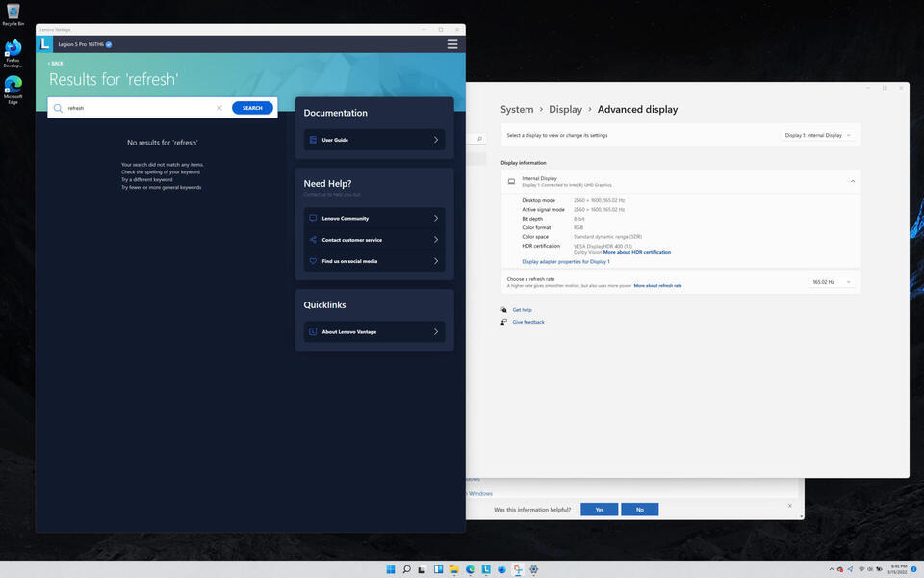Click the Active signal mode value text
Viewport: 924px width, 578px height.
click(600, 209)
